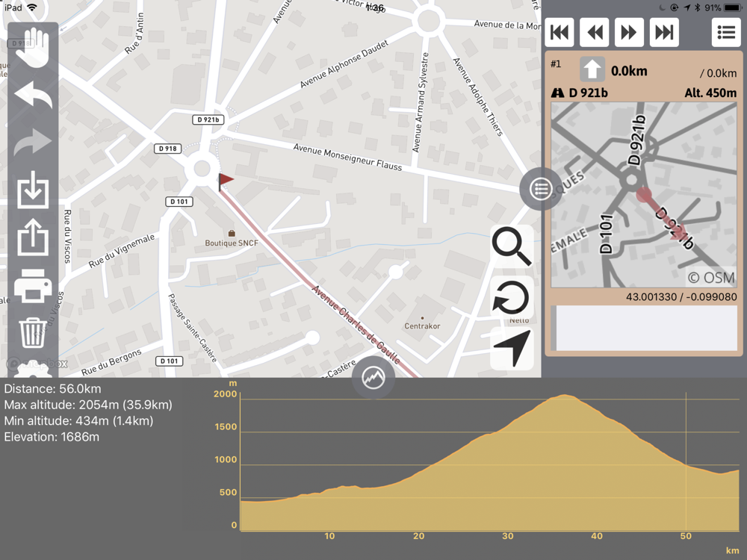This screenshot has width=747, height=560.
Task: Tap the straight-ahead direction arrow
Action: click(x=592, y=69)
